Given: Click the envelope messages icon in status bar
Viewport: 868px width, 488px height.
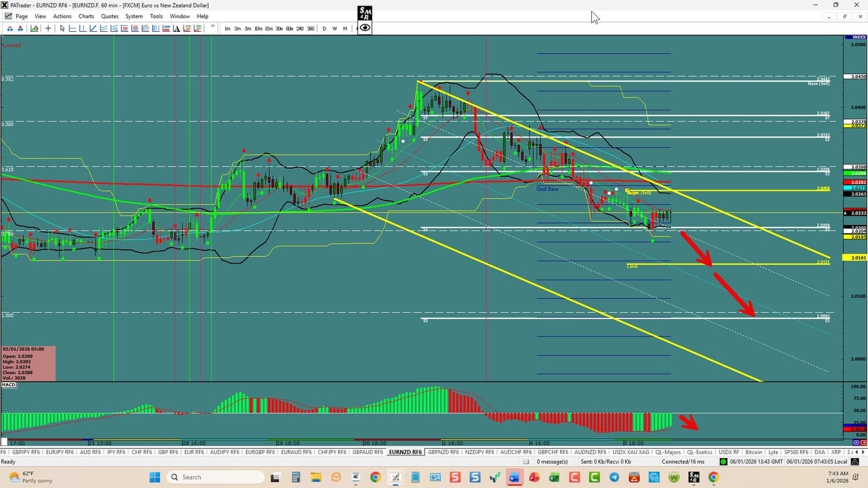Looking at the screenshot, I should (x=526, y=461).
